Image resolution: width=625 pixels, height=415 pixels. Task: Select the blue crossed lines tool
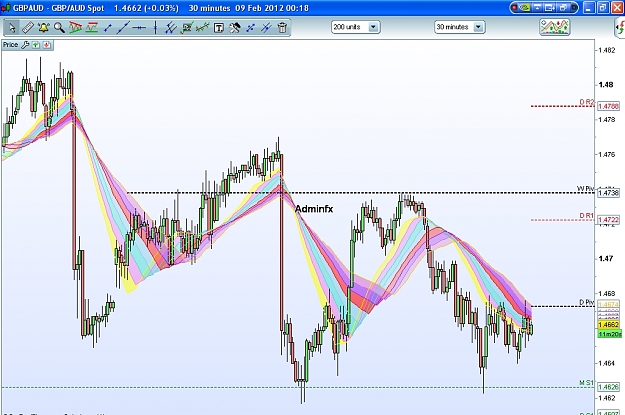[x=267, y=28]
